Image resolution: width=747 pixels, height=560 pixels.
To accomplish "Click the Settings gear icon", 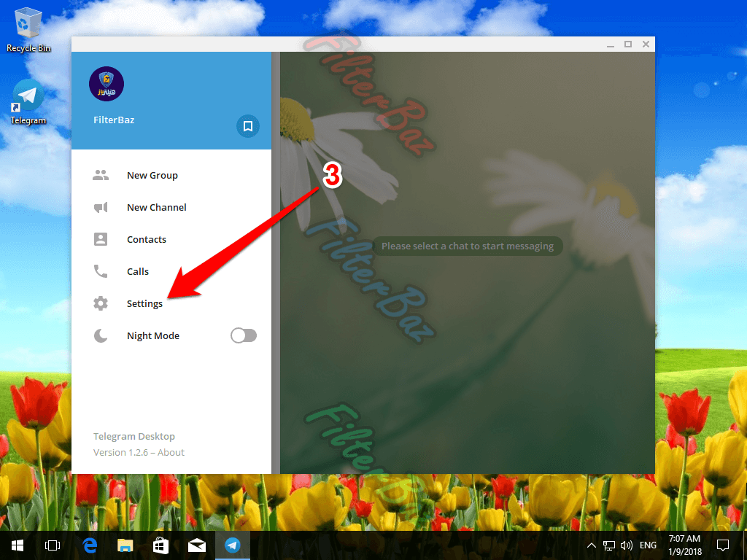I will 101,303.
